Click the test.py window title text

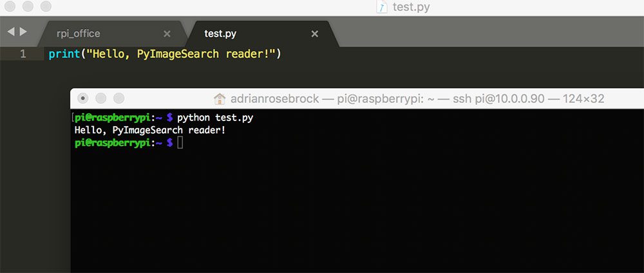[x=411, y=7]
